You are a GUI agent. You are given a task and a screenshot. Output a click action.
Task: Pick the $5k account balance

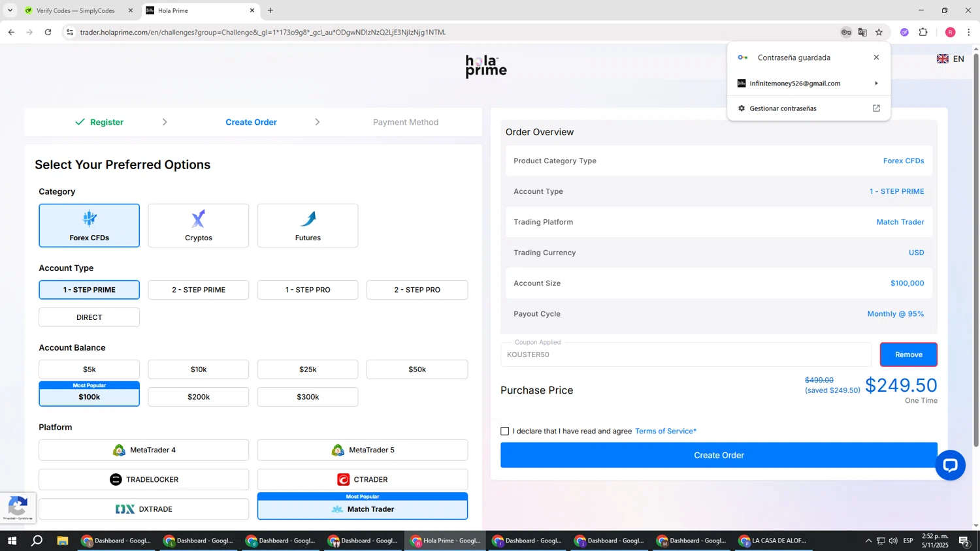[x=89, y=370]
